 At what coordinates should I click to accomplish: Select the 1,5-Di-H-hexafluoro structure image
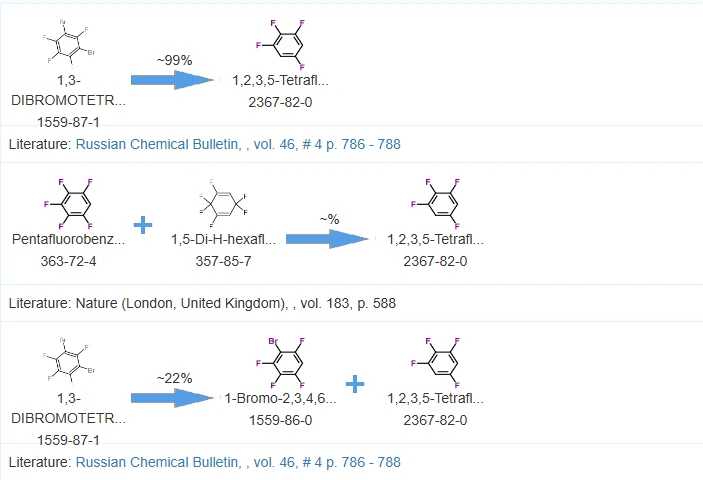(x=223, y=203)
